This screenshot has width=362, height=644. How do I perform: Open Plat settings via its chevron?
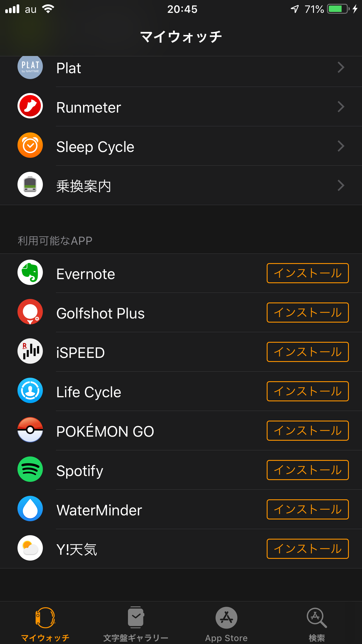(x=341, y=67)
